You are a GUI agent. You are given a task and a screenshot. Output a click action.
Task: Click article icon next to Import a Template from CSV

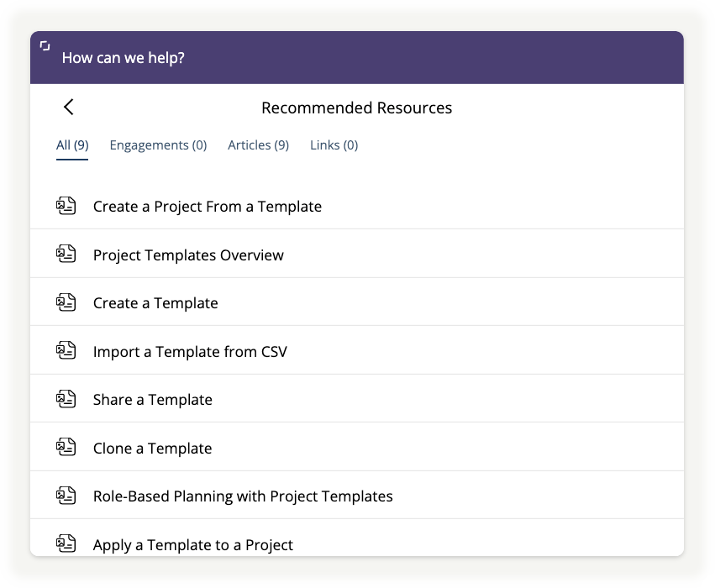pyautogui.click(x=66, y=350)
